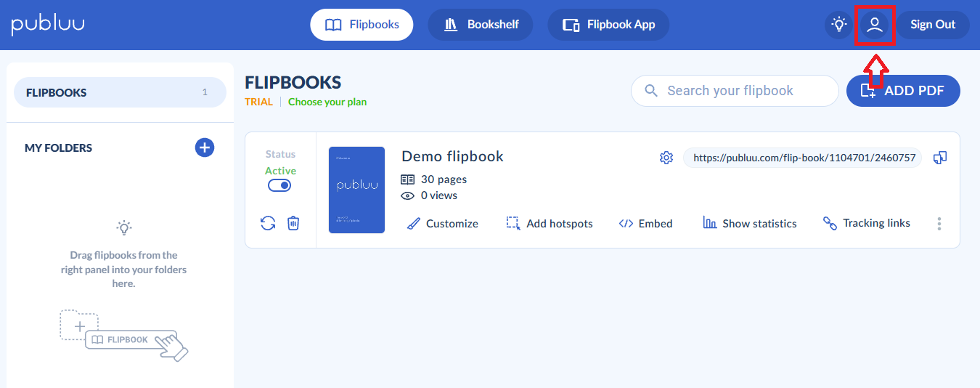Switch to the Bookshelf tab
Image resolution: width=980 pixels, height=388 pixels.
coord(481,25)
